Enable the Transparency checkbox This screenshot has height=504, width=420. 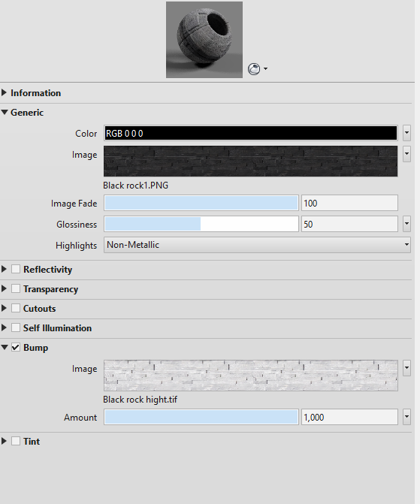click(16, 288)
